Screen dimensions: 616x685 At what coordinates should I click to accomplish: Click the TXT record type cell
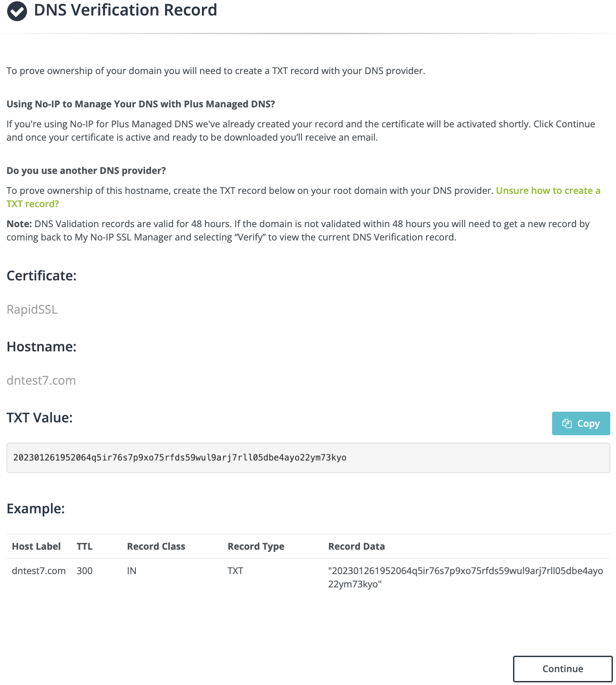click(x=235, y=571)
